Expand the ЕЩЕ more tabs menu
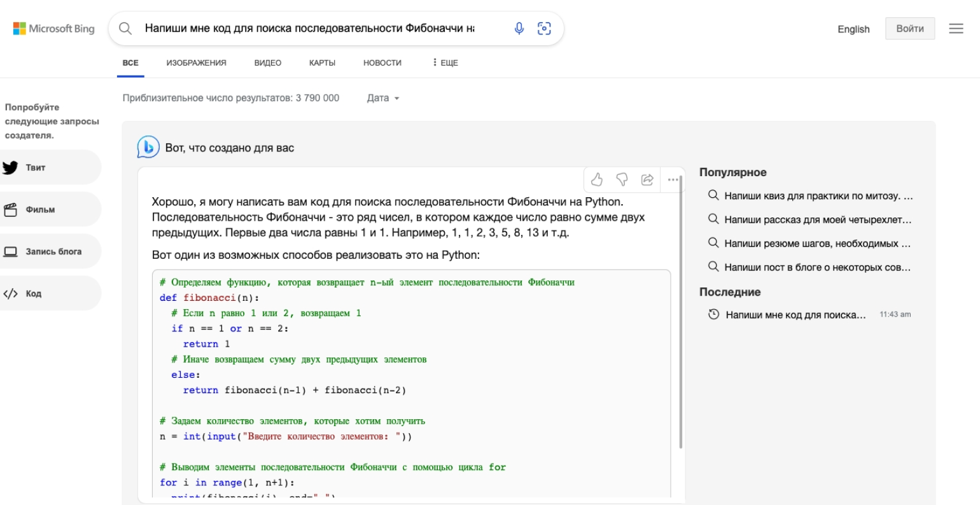980x505 pixels. click(x=445, y=63)
